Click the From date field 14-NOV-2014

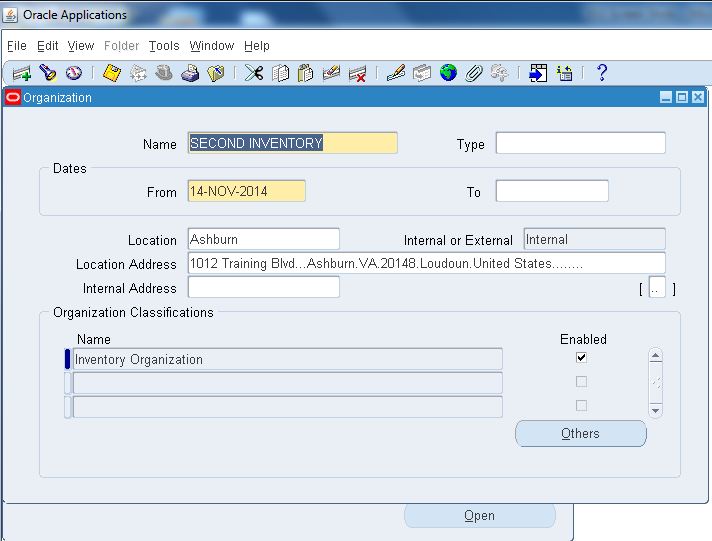point(247,191)
